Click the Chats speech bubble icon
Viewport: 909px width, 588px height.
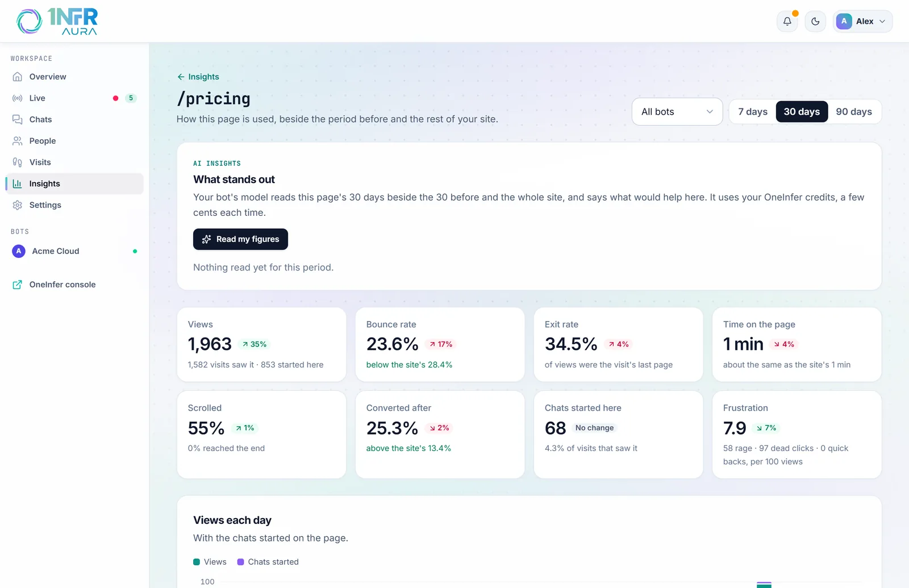tap(18, 119)
